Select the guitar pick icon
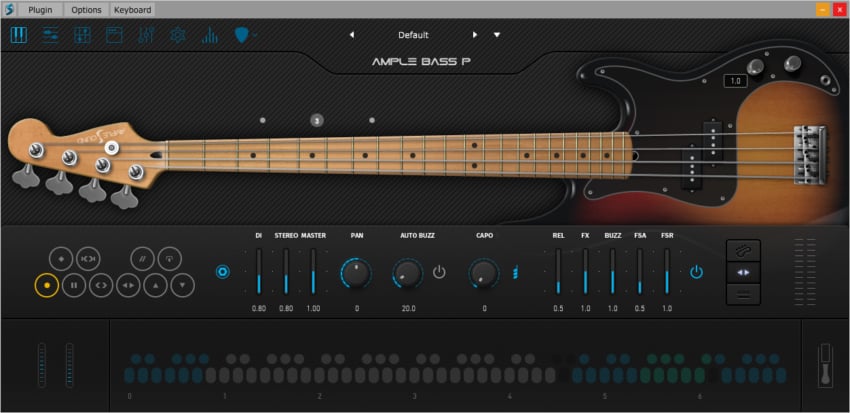850x413 pixels. (241, 35)
